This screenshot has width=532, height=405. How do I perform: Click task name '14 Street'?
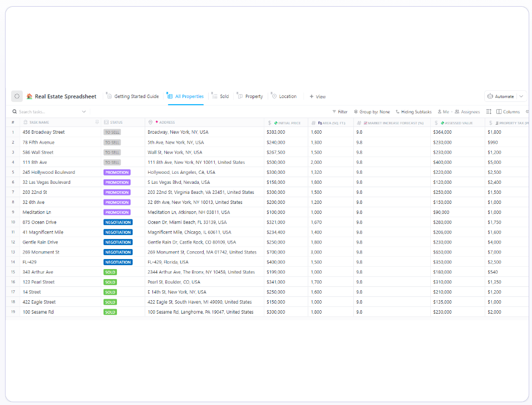[x=32, y=292]
